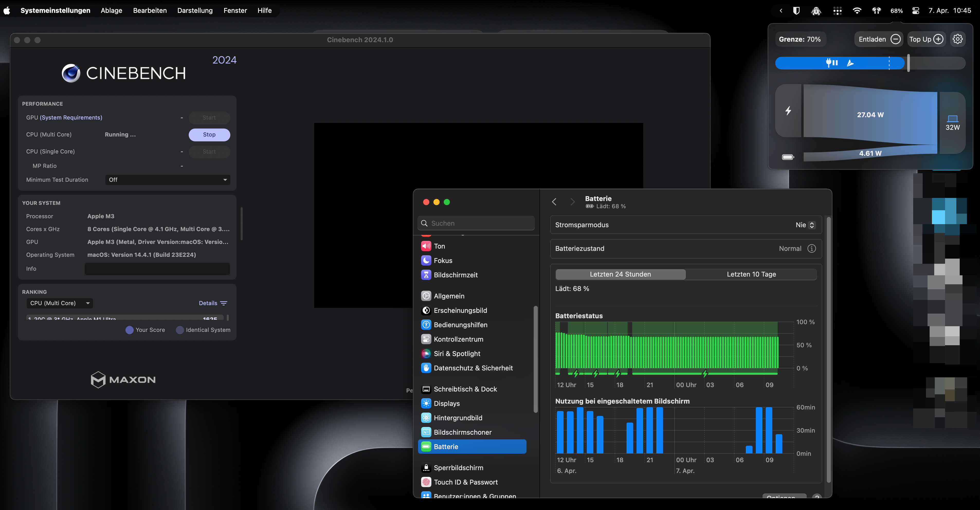Open the Darstellung menu
980x510 pixels.
195,11
